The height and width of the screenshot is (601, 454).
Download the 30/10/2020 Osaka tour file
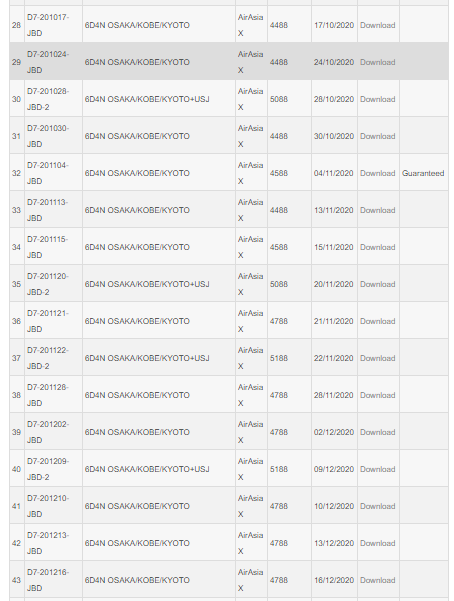(x=377, y=136)
